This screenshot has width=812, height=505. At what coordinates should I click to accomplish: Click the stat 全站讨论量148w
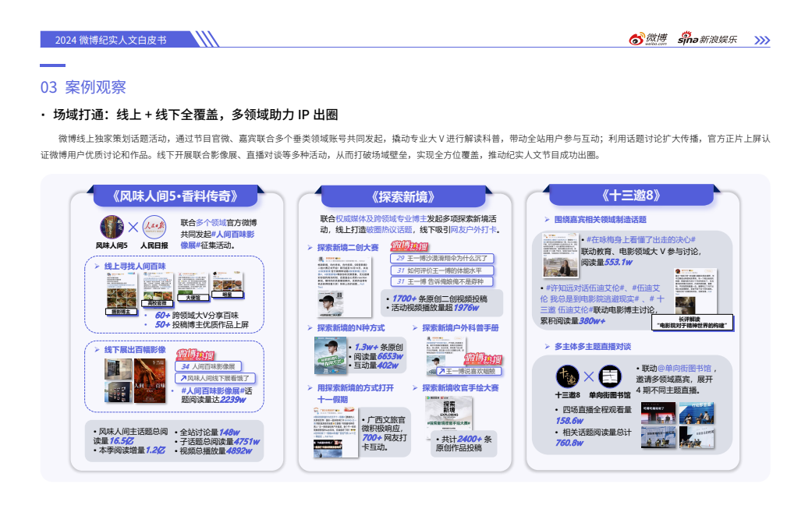pos(210,432)
